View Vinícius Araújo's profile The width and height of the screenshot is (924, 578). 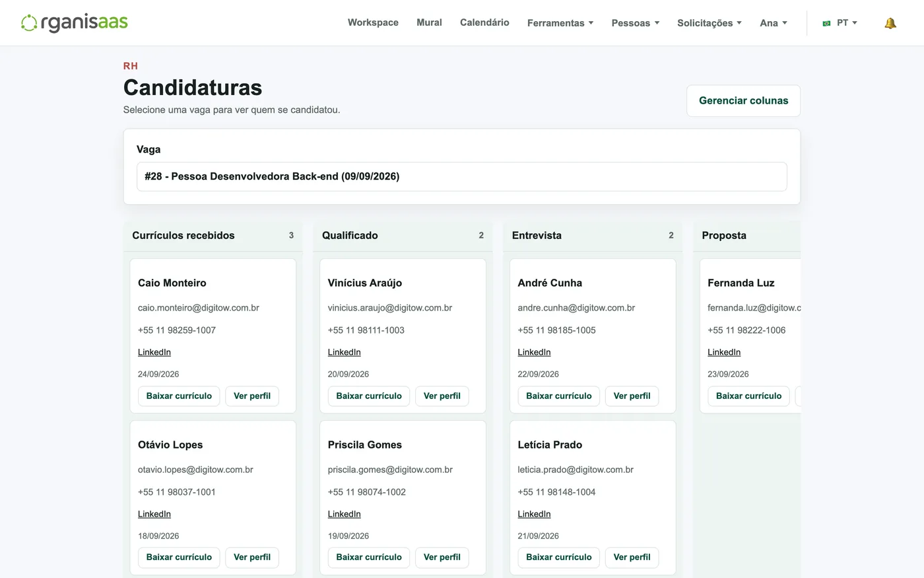(442, 396)
